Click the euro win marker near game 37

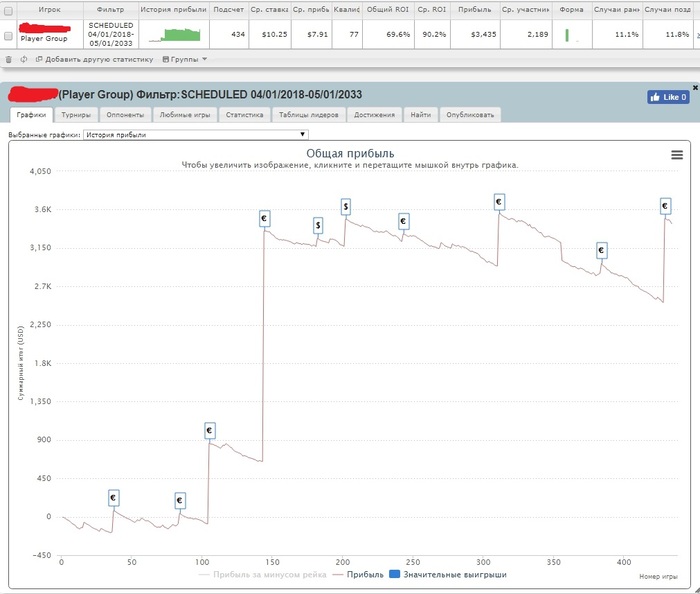tap(113, 498)
